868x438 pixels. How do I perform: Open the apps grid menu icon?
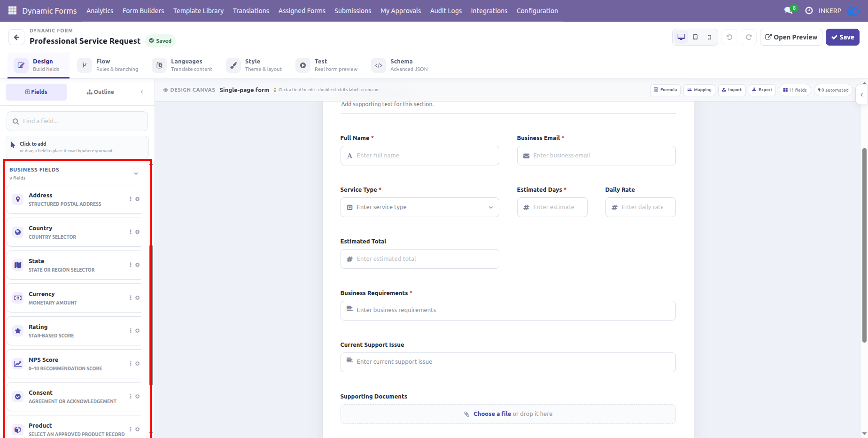(13, 10)
